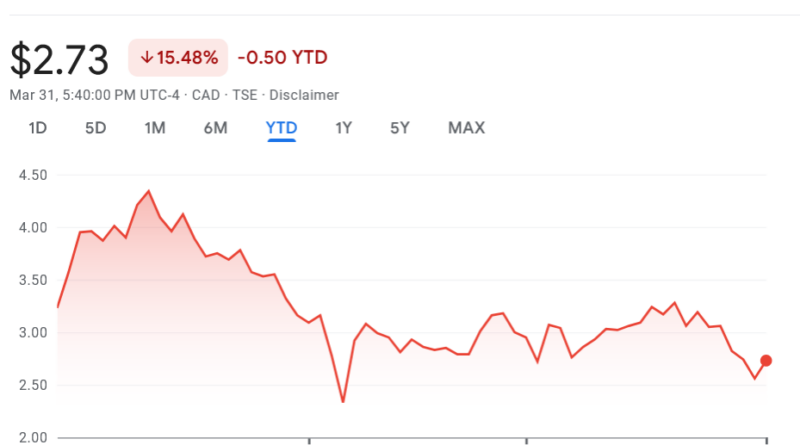Image resolution: width=800 pixels, height=445 pixels.
Task: Click the 4.50 y-axis label
Action: 33,175
